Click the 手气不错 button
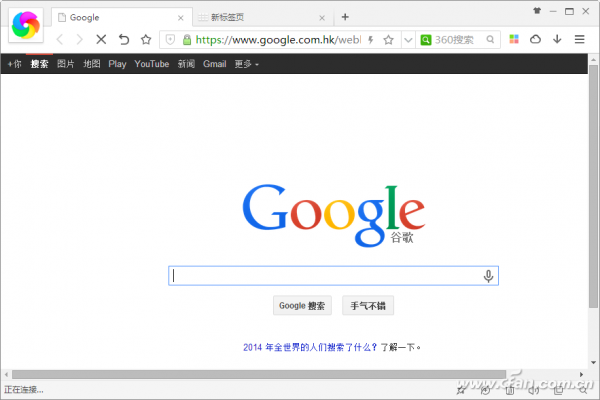This screenshot has width=600, height=400. click(368, 305)
